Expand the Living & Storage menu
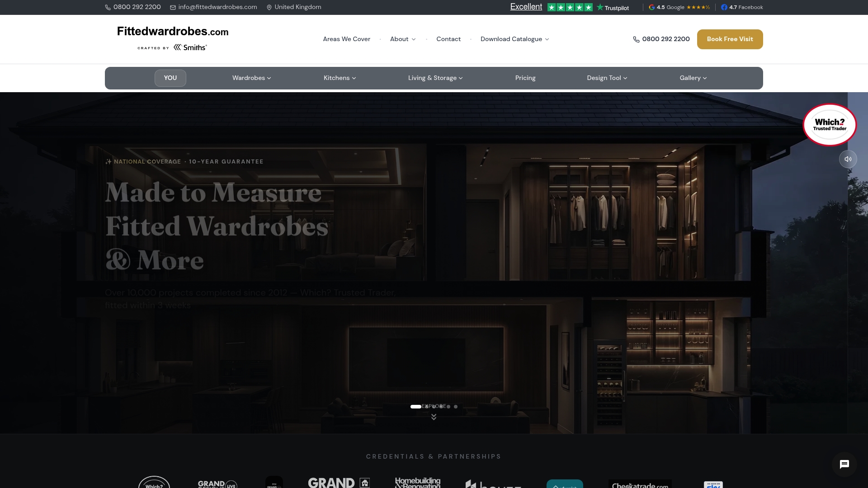This screenshot has width=868, height=488. click(435, 78)
